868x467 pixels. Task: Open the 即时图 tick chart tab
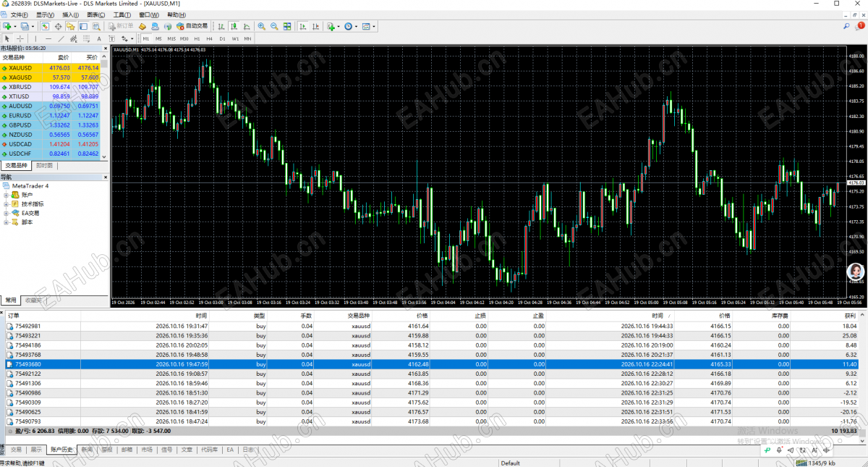(x=44, y=166)
